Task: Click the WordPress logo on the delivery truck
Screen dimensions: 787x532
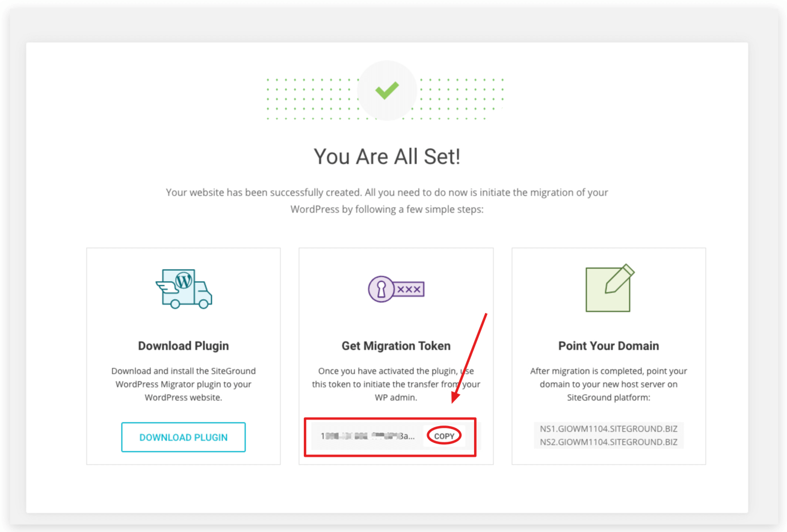Action: pos(184,280)
